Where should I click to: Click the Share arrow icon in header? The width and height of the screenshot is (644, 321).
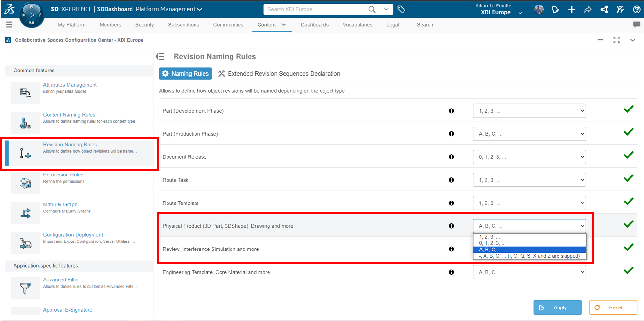(588, 10)
